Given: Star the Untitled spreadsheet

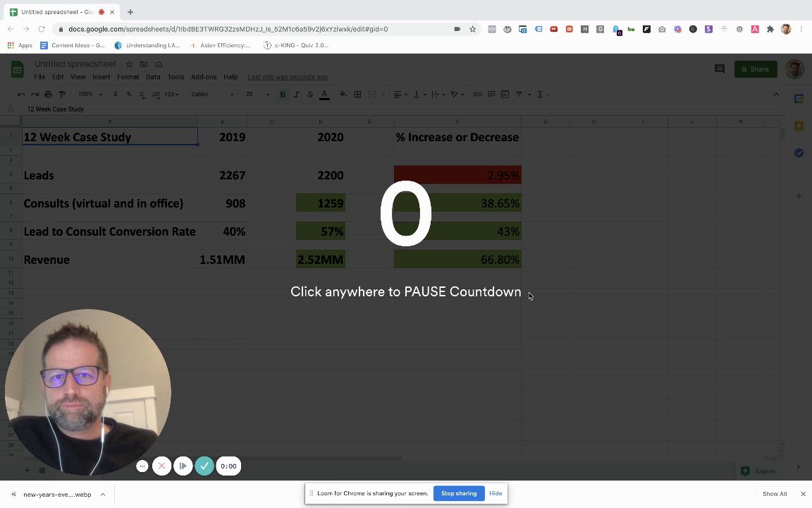Looking at the screenshot, I should click(x=130, y=64).
